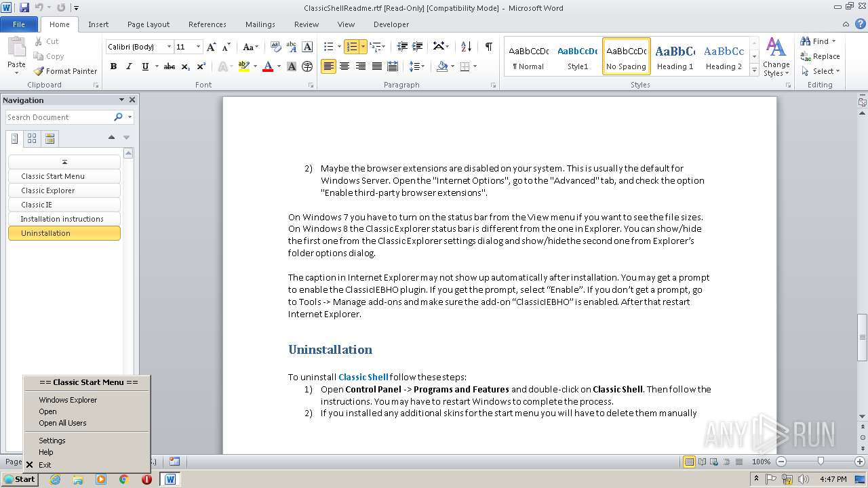Switch to Web Layout view
Viewport: 868px width, 488px height.
click(714, 462)
